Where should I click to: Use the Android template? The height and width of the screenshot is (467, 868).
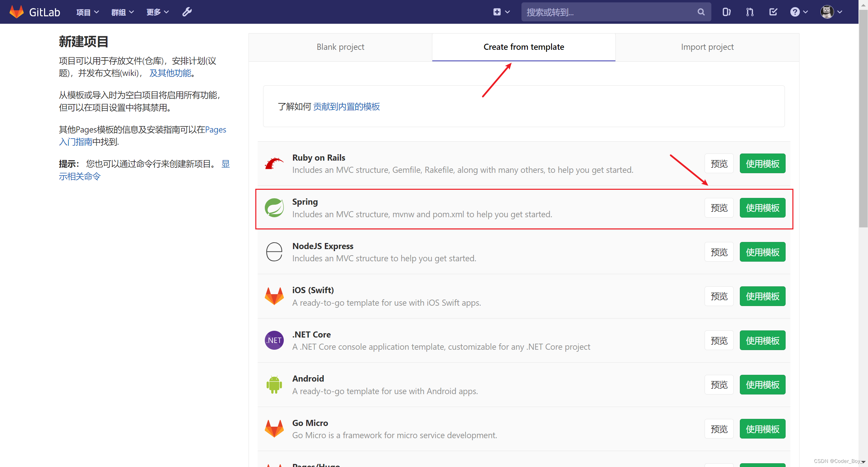pyautogui.click(x=762, y=385)
